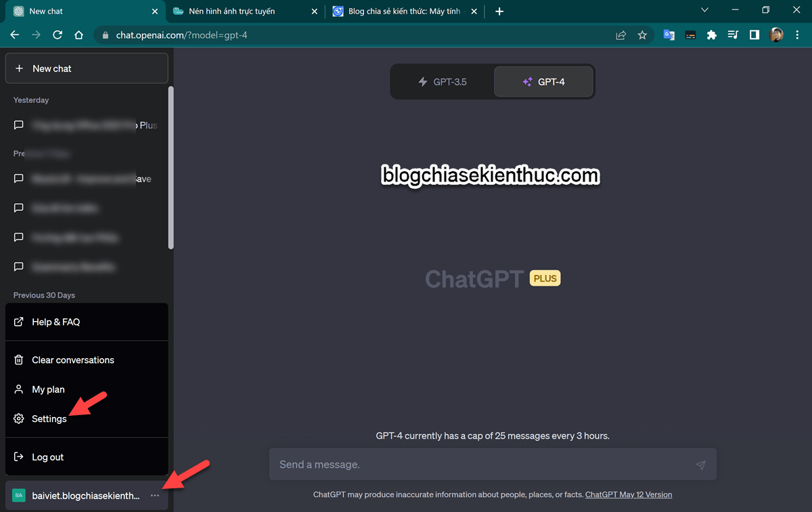Open a new browser tab with plus
Viewport: 812px width, 512px height.
(499, 12)
